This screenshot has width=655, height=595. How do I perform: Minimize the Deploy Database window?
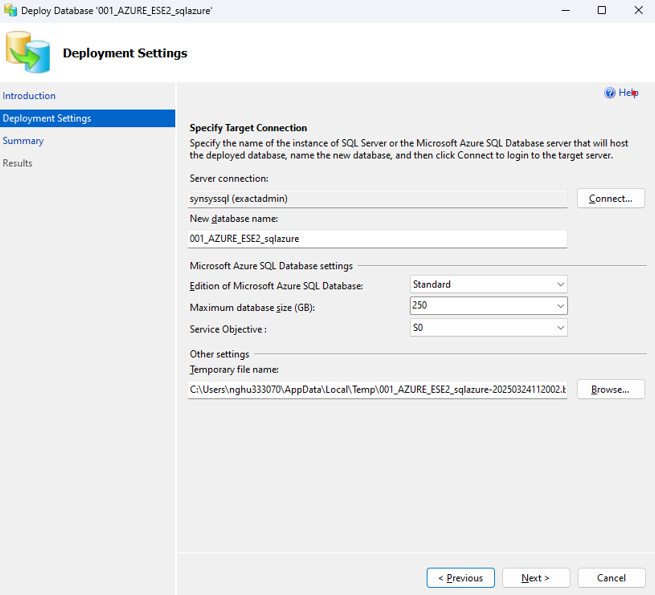pos(566,10)
